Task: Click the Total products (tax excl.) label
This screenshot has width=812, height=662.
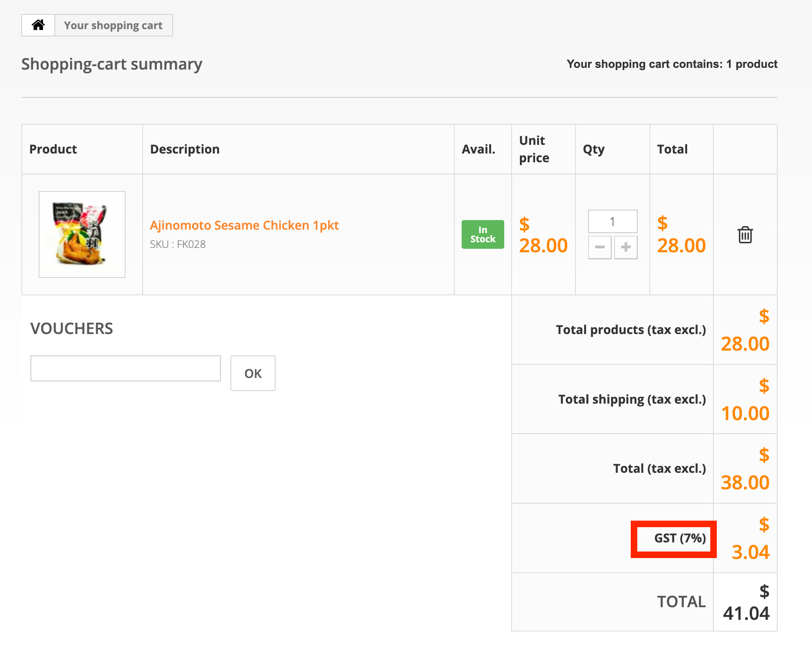Action: [x=631, y=330]
